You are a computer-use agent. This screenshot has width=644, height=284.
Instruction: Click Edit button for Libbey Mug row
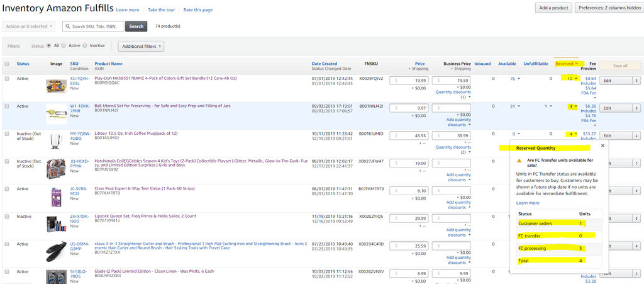pyautogui.click(x=616, y=135)
